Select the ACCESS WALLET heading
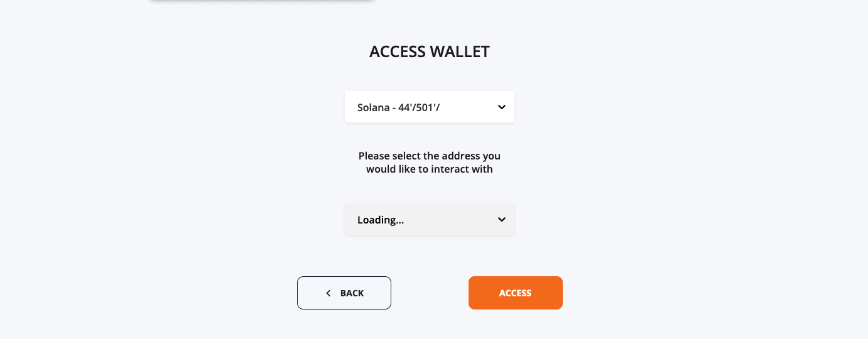The height and width of the screenshot is (339, 868). (x=430, y=51)
